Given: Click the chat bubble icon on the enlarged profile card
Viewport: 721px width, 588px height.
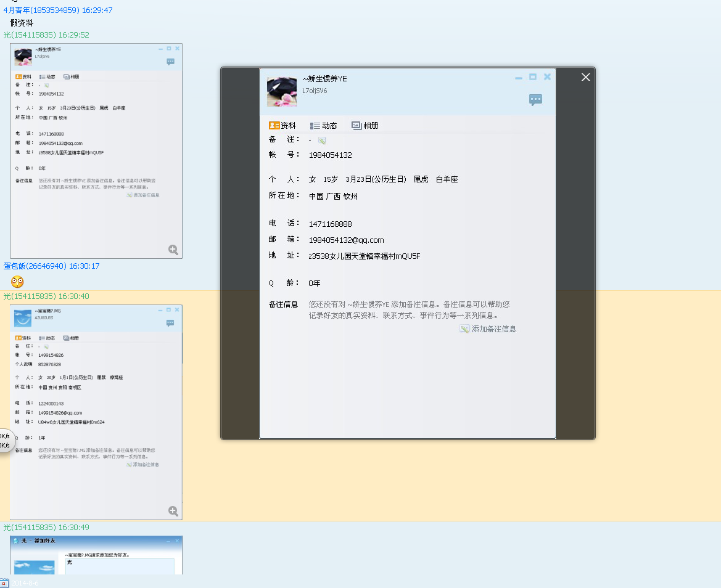Looking at the screenshot, I should pyautogui.click(x=535, y=100).
